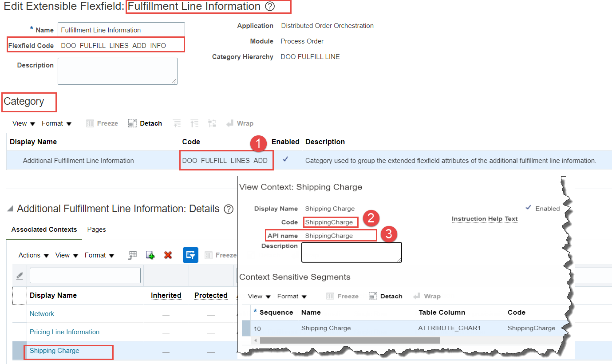Click horizontal scrollbar in segments table
The width and height of the screenshot is (612, 364).
click(350, 340)
